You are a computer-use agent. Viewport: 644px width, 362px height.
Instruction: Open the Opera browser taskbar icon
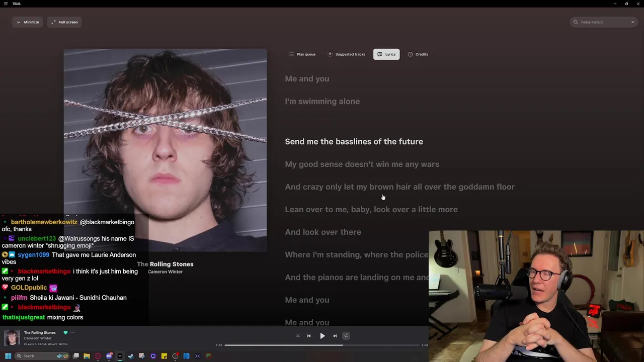tap(98, 356)
